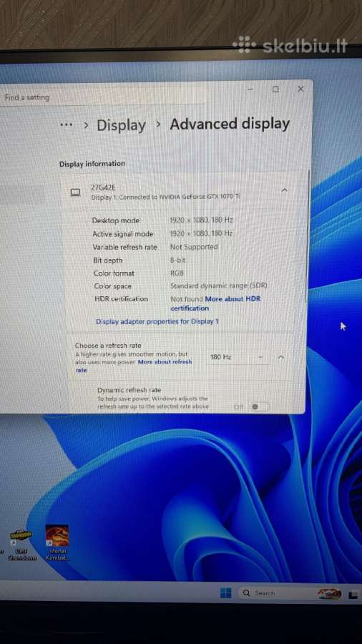Open the 180 Hz refresh rate dropdown

coord(237,357)
